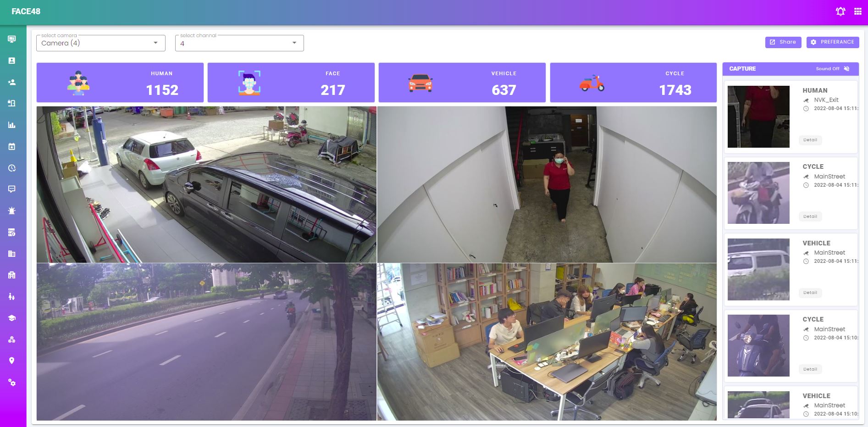
Task: Toggle the Sound Off mute control
Action: point(833,69)
